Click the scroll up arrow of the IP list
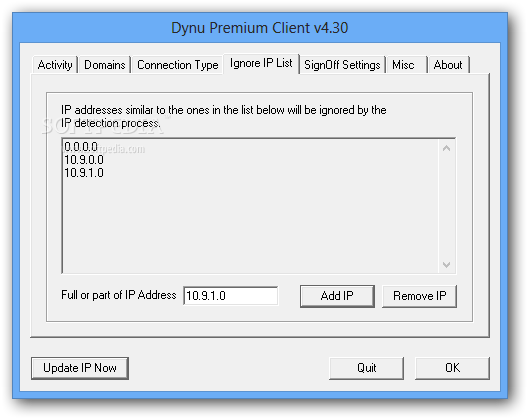This screenshot has height=419, width=528. [x=447, y=148]
